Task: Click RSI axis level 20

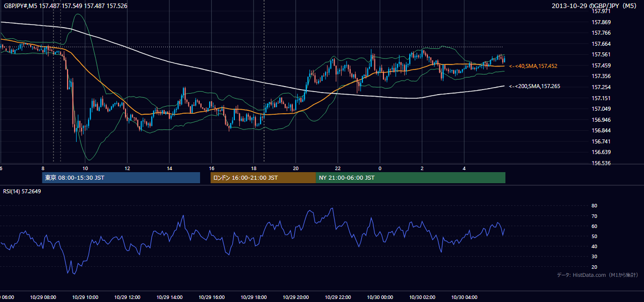Action: click(594, 267)
